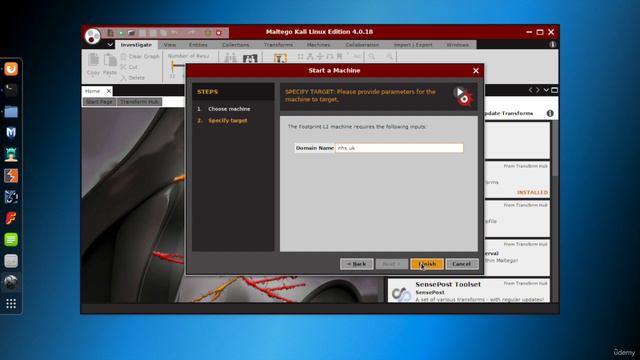Image resolution: width=640 pixels, height=360 pixels.
Task: Open the Collections ribbon tab
Action: [236, 45]
